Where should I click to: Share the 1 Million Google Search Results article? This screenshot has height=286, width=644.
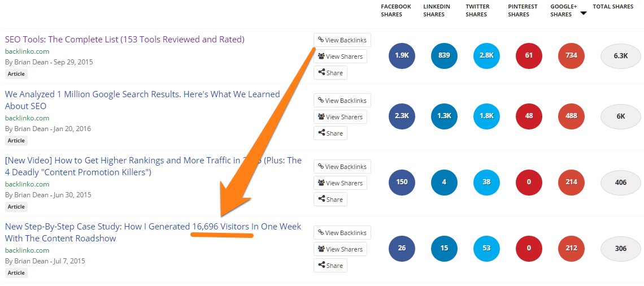[x=330, y=133]
